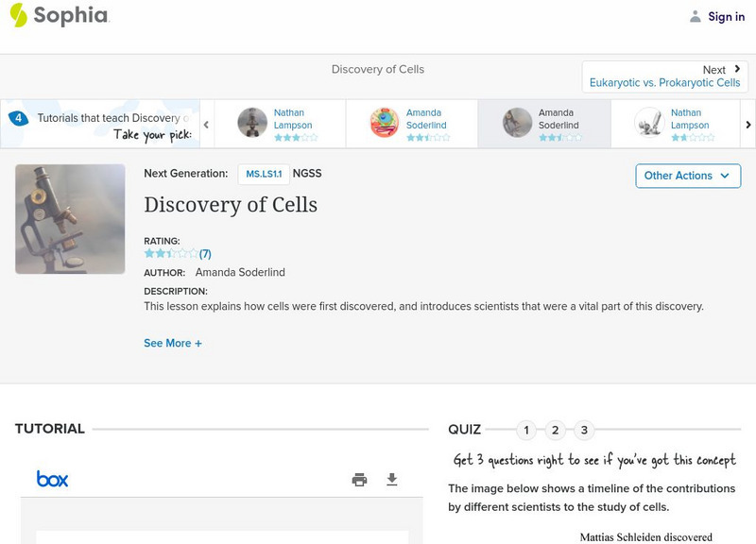Image resolution: width=756 pixels, height=544 pixels.
Task: Jump to quiz question 1
Action: tap(526, 431)
